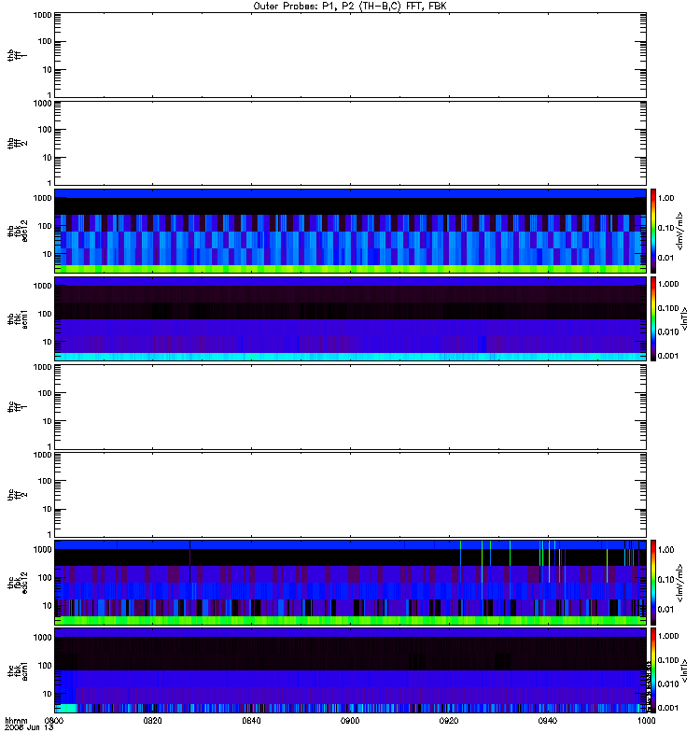Click the '1000' y-tick of the thc fft 1 panel
This screenshot has height=747, width=700.
point(42,367)
